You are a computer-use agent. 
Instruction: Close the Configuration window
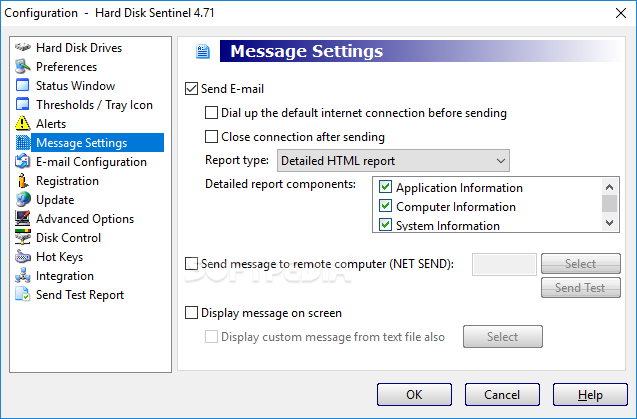tap(621, 13)
